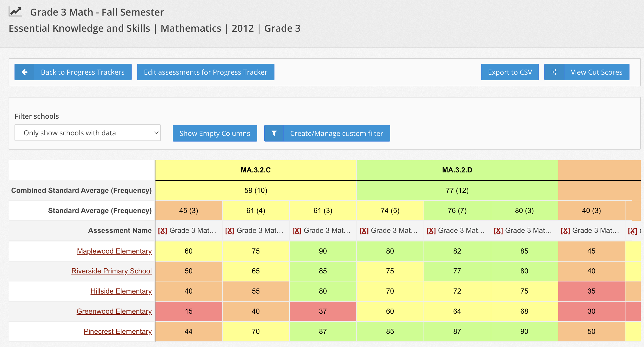Click the back arrow icon

click(24, 72)
